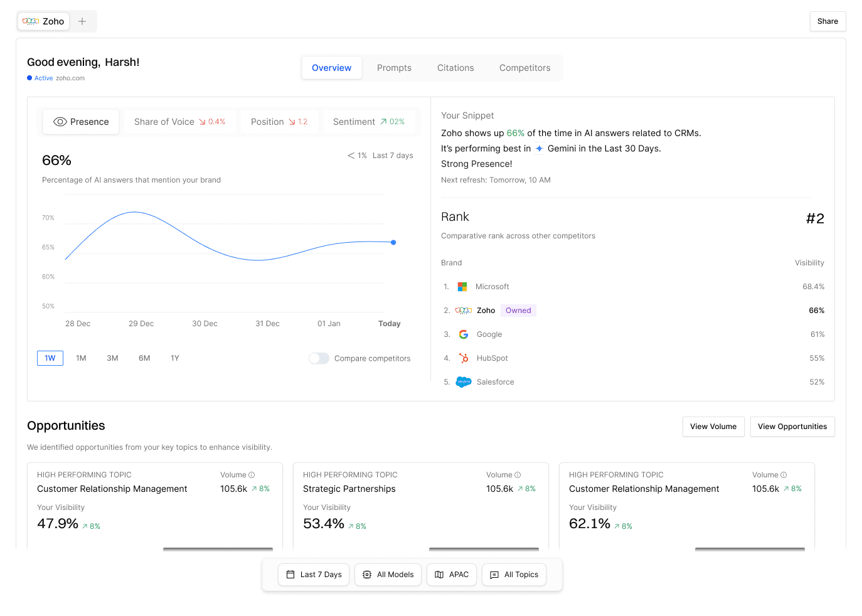
Task: Open the All Models filter dropdown
Action: (388, 575)
